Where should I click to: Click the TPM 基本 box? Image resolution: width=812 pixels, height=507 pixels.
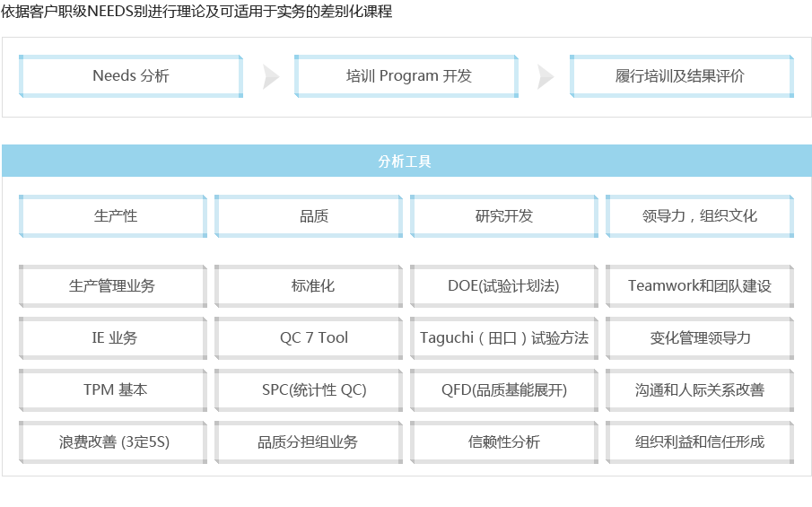(113, 390)
